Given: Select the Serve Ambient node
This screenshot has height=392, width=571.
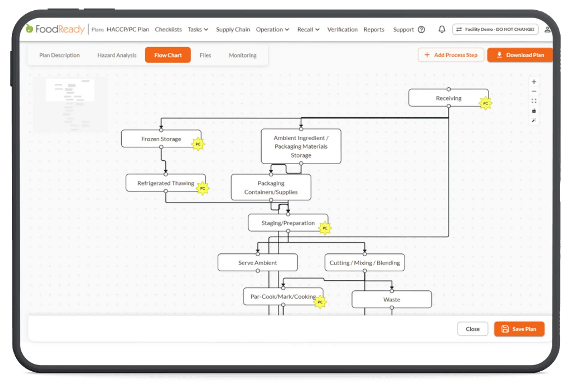Looking at the screenshot, I should point(258,263).
